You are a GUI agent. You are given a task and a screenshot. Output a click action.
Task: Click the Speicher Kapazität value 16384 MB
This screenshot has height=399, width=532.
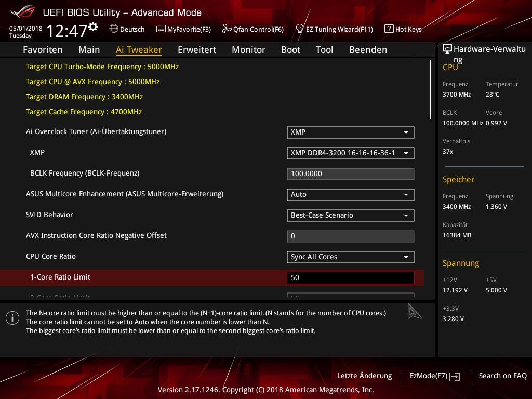point(457,235)
